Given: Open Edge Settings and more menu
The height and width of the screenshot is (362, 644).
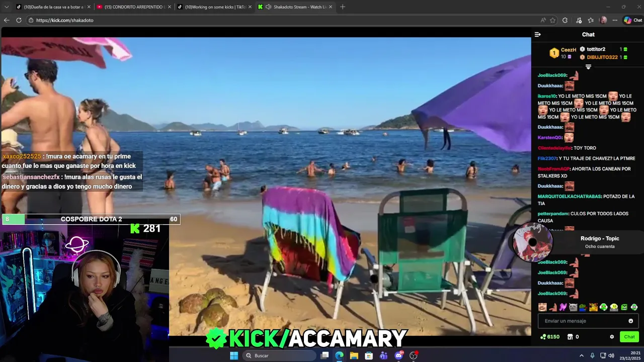Looking at the screenshot, I should pyautogui.click(x=615, y=20).
